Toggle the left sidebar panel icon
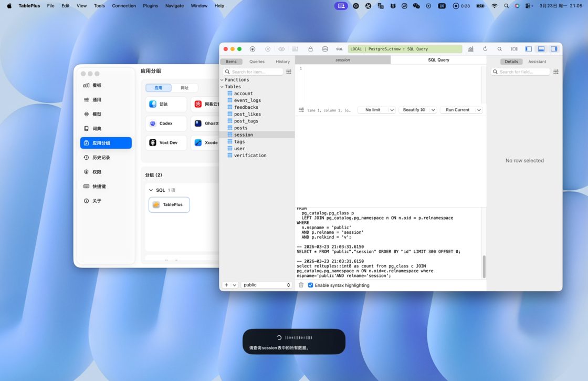The width and height of the screenshot is (588, 381). tap(528, 49)
